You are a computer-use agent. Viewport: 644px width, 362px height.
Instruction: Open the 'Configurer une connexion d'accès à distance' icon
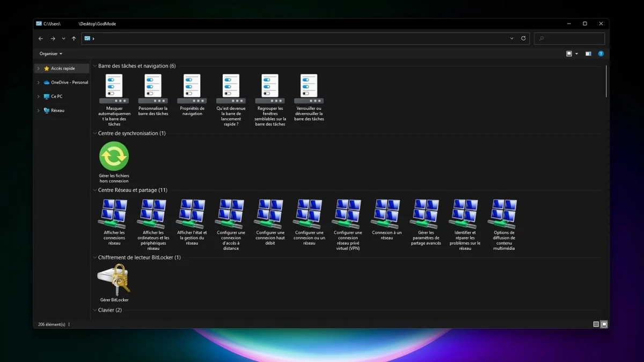(x=231, y=213)
